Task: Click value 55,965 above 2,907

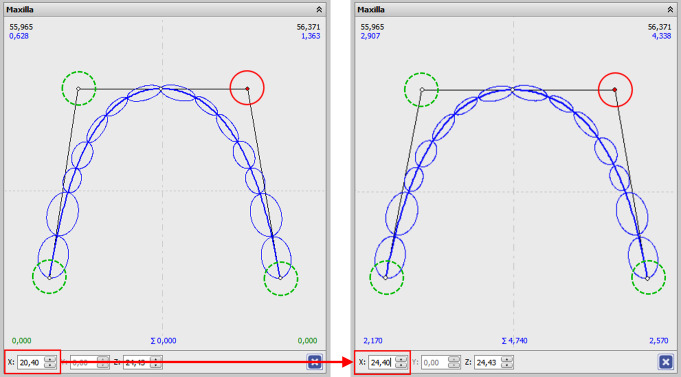Action: pos(372,27)
